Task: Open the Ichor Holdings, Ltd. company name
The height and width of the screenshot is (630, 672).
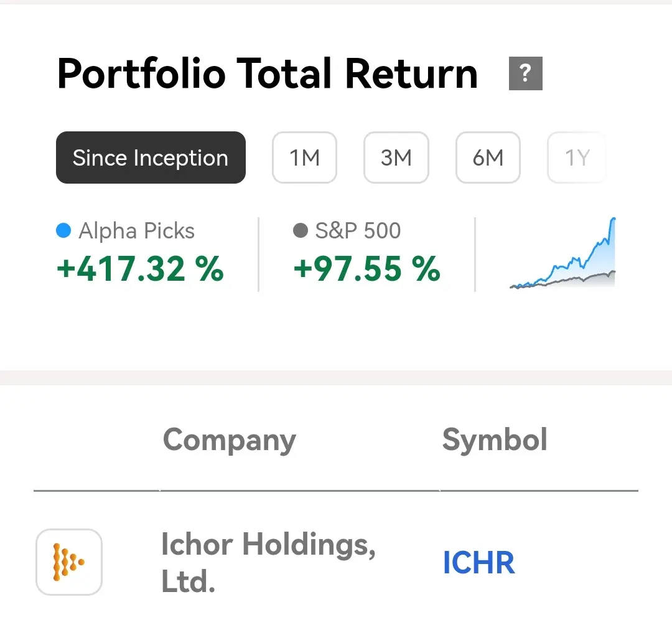Action: pos(268,562)
